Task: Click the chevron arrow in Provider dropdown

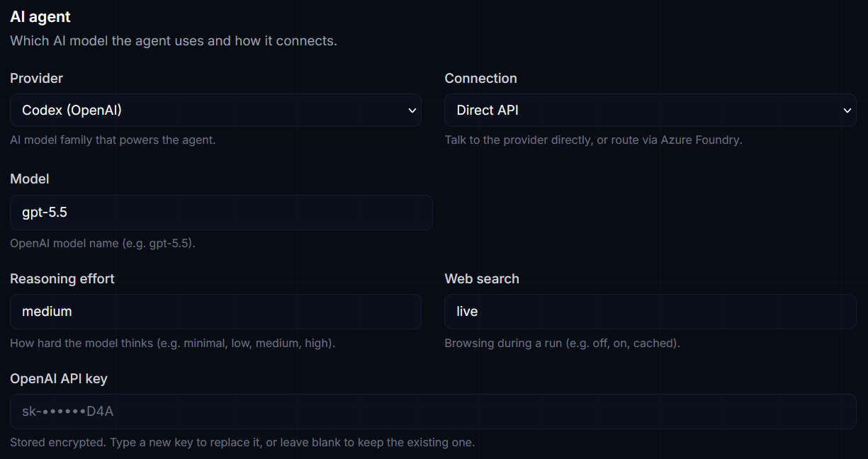Action: 412,110
